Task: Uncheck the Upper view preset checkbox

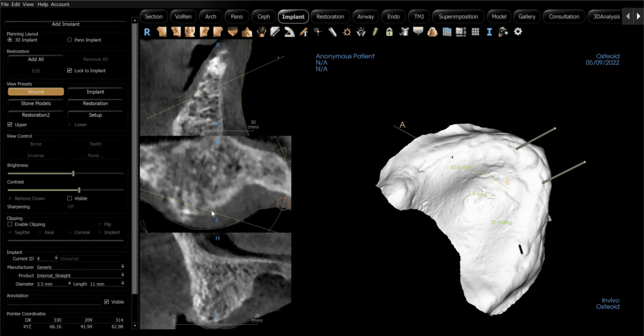Action: click(x=10, y=125)
